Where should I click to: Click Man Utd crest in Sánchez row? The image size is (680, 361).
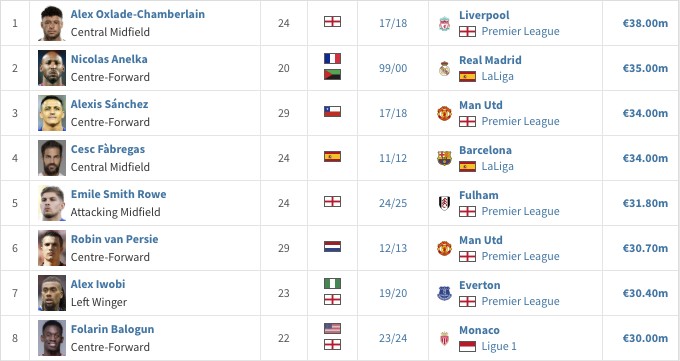pos(444,114)
